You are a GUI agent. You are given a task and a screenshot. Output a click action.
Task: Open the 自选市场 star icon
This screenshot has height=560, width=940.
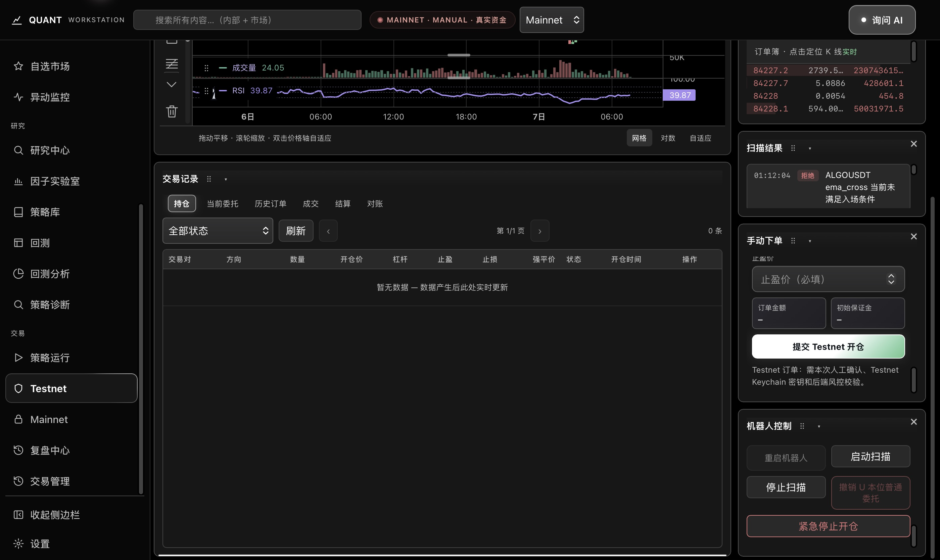(18, 66)
